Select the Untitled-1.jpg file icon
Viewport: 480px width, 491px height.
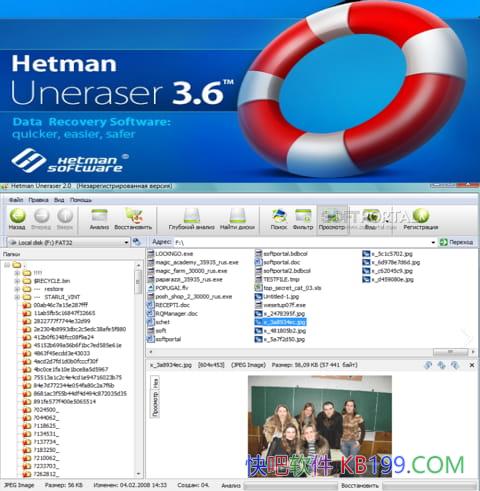[x=259, y=296]
